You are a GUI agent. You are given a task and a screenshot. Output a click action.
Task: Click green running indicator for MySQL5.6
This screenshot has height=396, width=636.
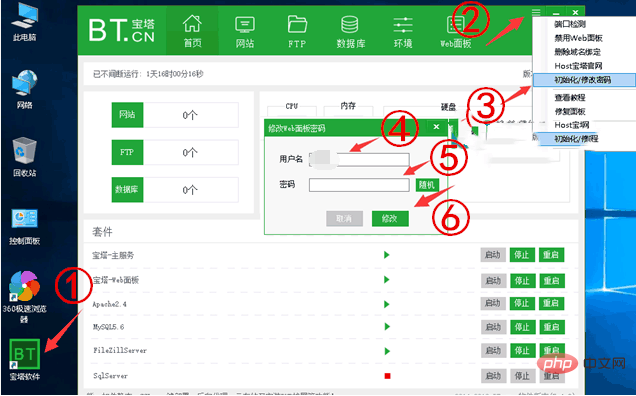click(387, 327)
